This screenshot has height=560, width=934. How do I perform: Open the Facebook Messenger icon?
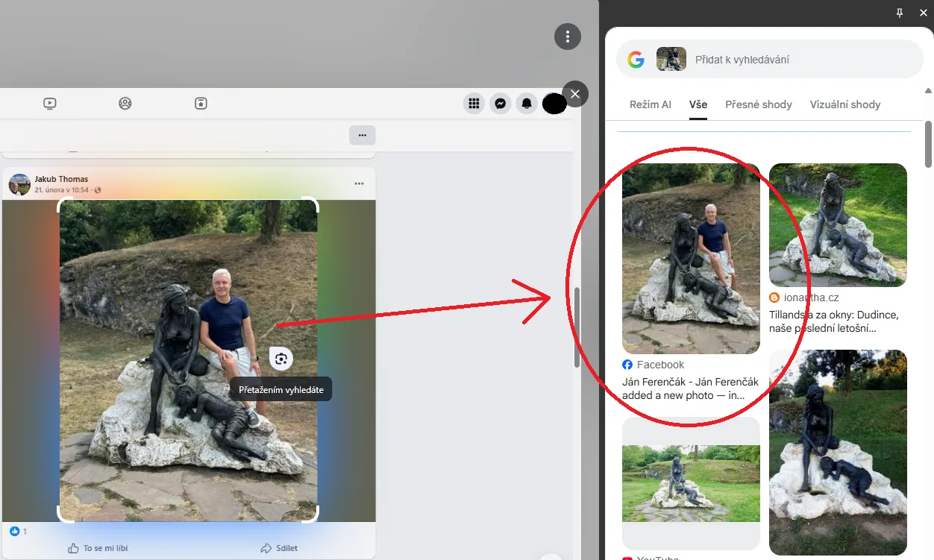501,104
